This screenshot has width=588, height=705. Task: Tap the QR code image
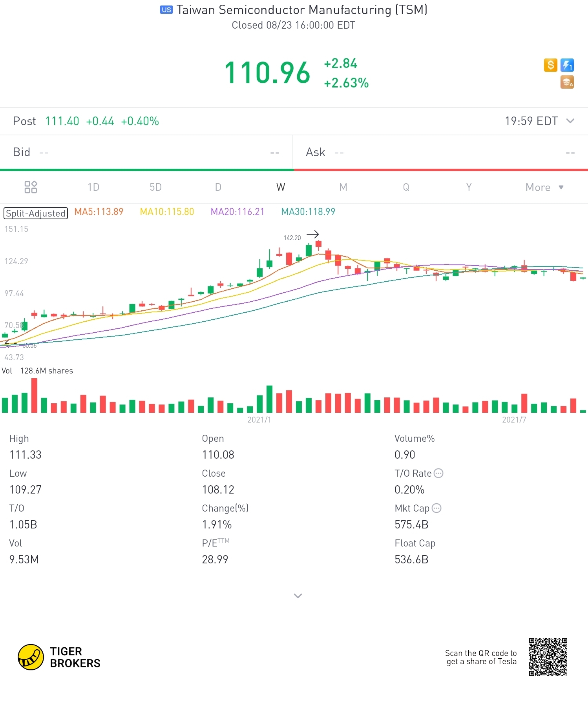(x=548, y=657)
